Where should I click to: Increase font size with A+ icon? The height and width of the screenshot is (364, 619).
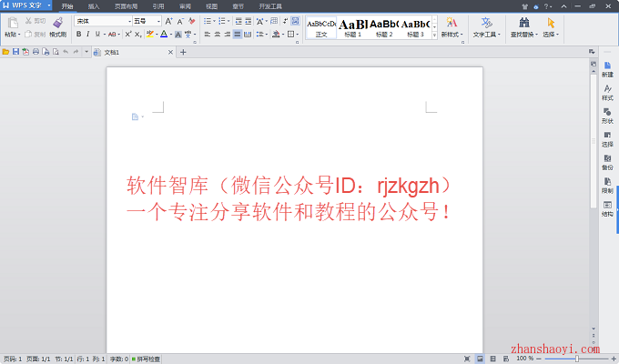point(168,21)
